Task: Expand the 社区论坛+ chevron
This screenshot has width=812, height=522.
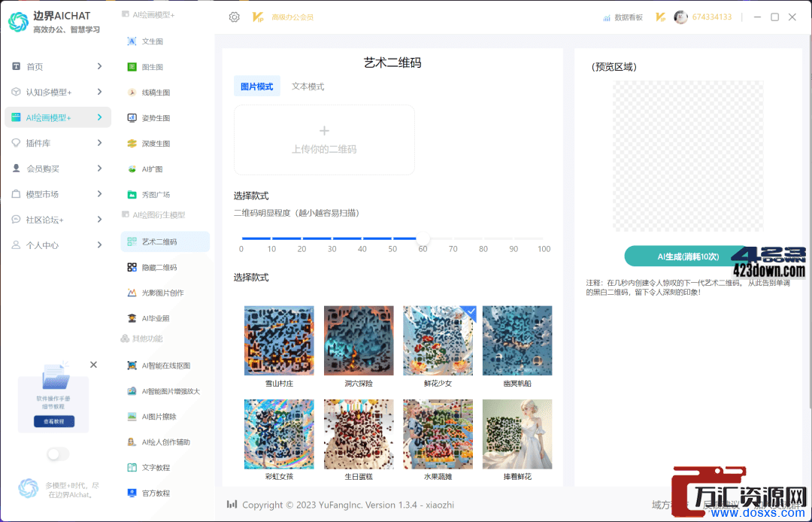Action: [x=99, y=219]
